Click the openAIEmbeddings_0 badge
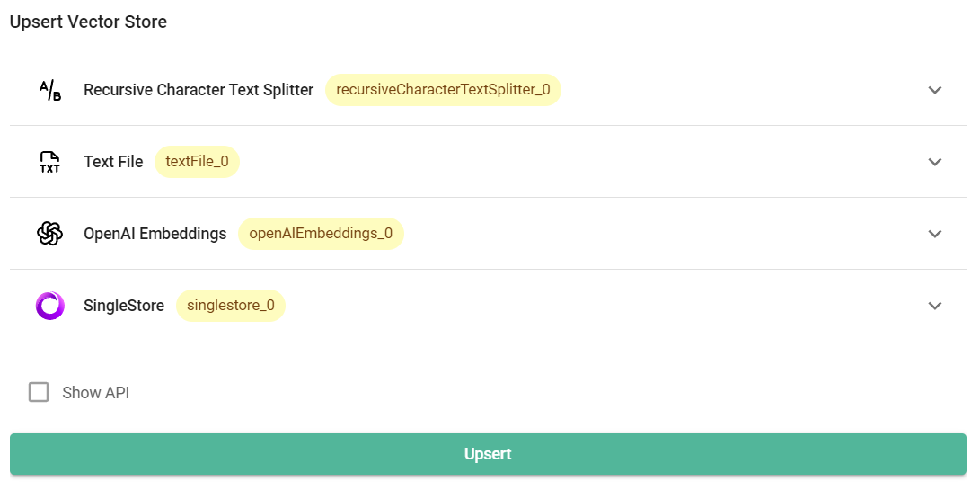This screenshot has height=499, width=980. 321,234
